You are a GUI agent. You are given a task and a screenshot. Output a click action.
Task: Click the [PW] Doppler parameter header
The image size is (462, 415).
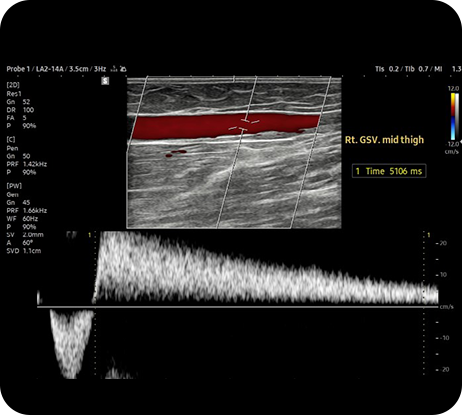point(14,186)
